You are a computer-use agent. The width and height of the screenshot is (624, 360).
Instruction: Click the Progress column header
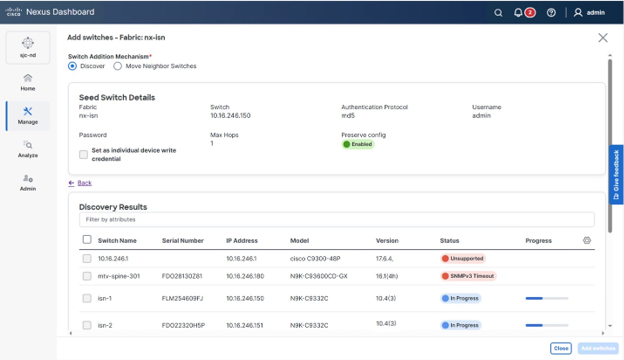tap(538, 241)
